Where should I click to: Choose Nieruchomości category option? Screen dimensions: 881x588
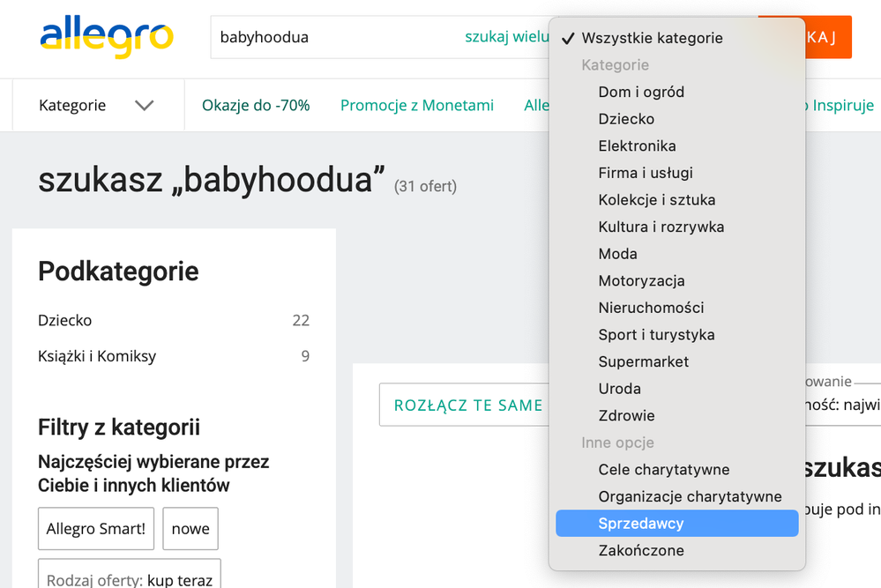tap(676, 308)
